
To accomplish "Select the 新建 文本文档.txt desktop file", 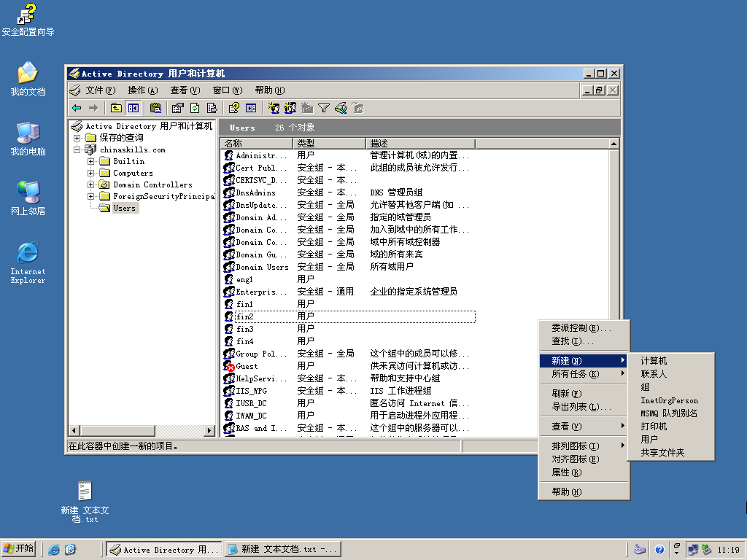I will 85,502.
